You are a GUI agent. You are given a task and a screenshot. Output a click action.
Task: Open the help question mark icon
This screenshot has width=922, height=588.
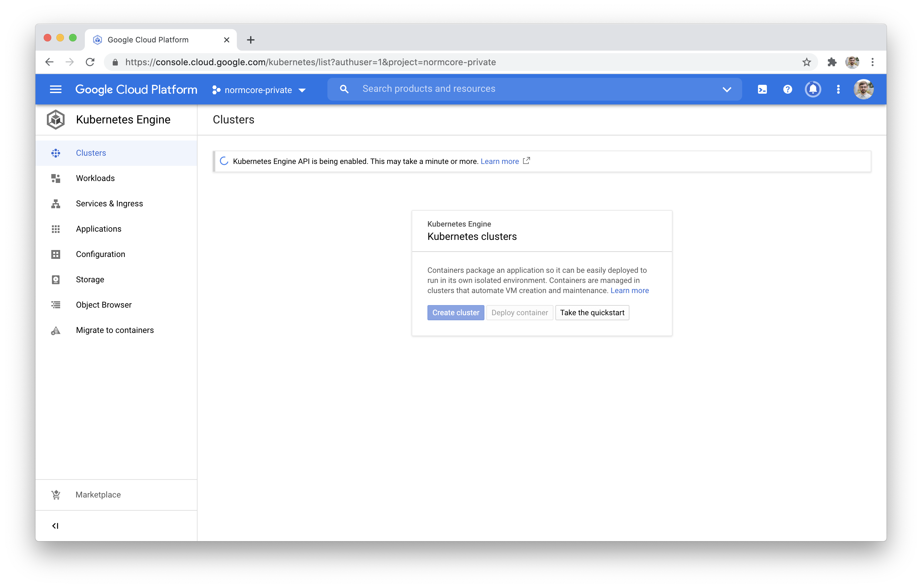pyautogui.click(x=787, y=89)
